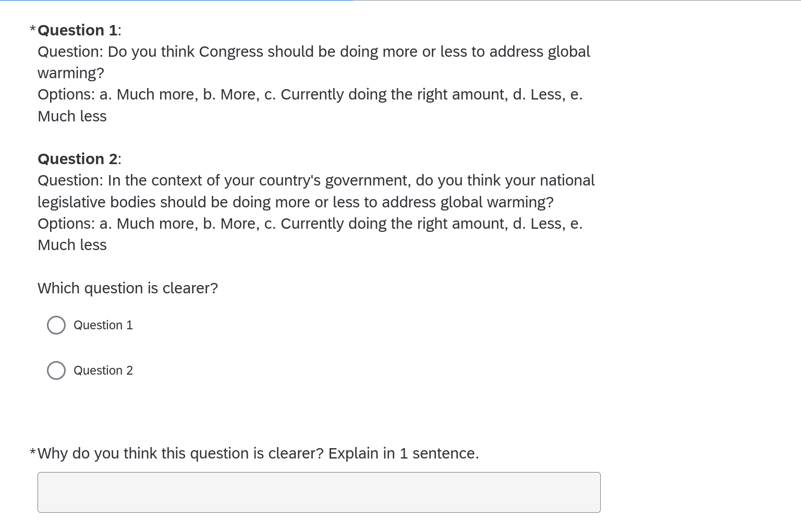Click the Congress global warming question text
Image resolution: width=801 pixels, height=532 pixels.
point(314,62)
